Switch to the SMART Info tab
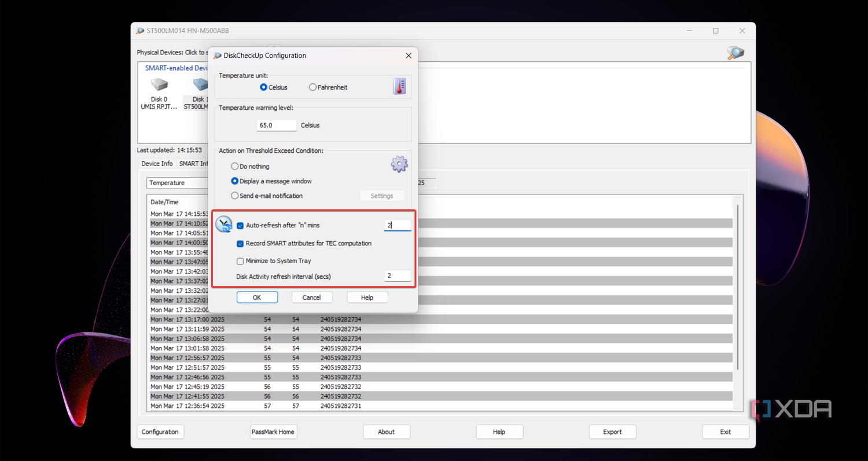Viewport: 868px width, 461px height. coord(193,164)
